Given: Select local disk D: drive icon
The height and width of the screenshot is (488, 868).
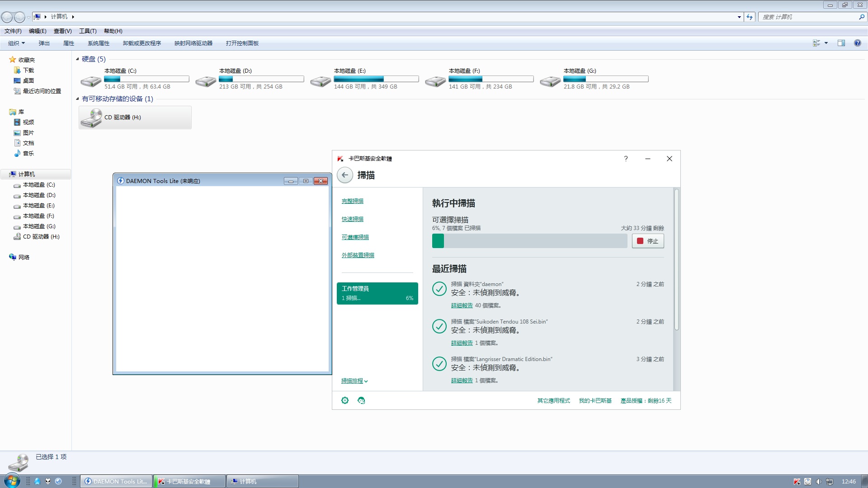Looking at the screenshot, I should [206, 81].
